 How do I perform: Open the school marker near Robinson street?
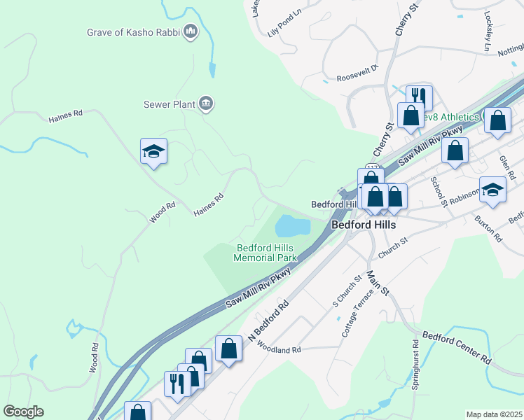click(x=492, y=192)
